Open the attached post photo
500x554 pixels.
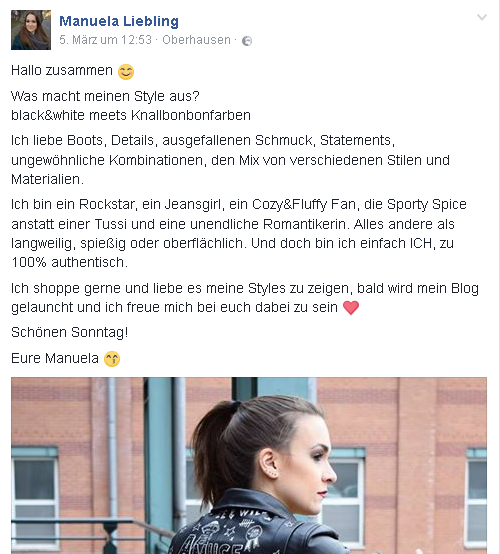click(x=249, y=465)
